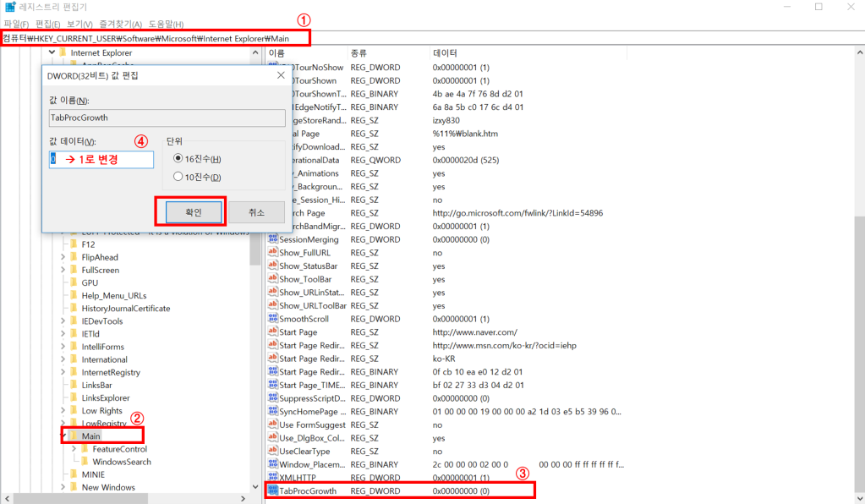Click the F12 folder icon
Screen dimensions: 865x504
click(x=74, y=244)
